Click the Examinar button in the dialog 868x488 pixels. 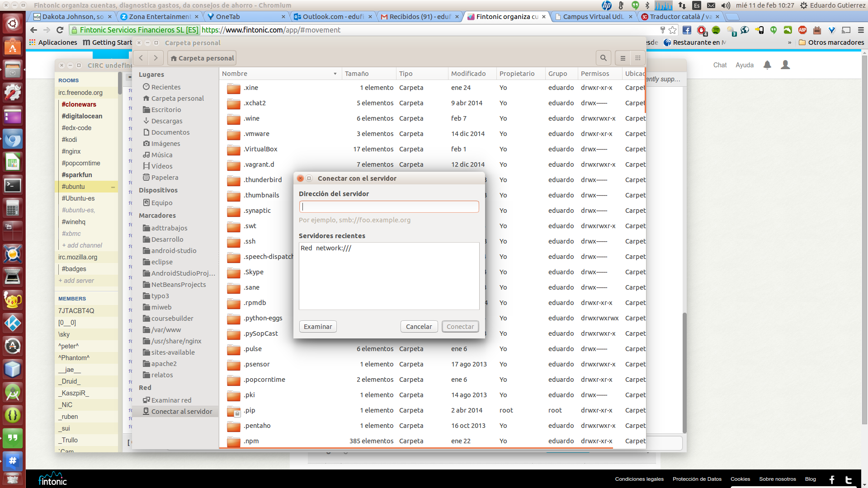318,327
